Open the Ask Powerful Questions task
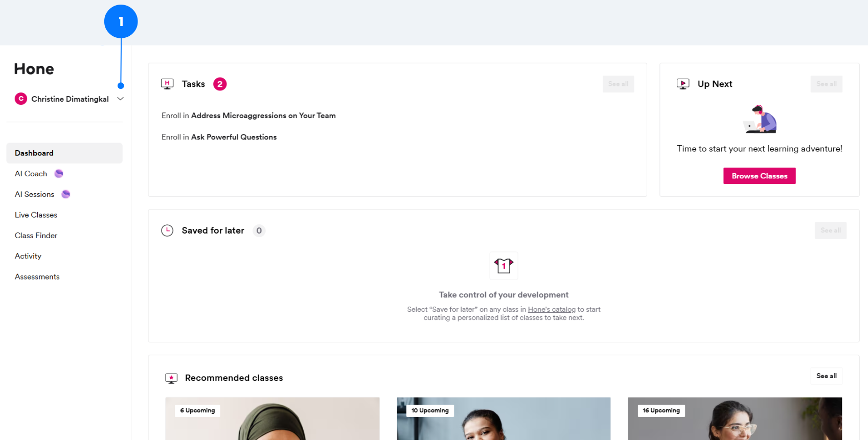This screenshot has width=868, height=440. point(234,137)
